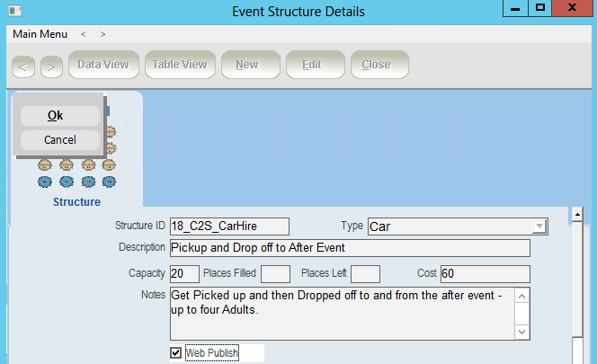Open the Structure tab icon

click(77, 173)
